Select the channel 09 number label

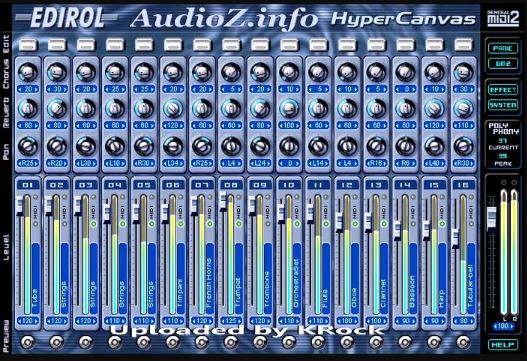click(x=260, y=185)
